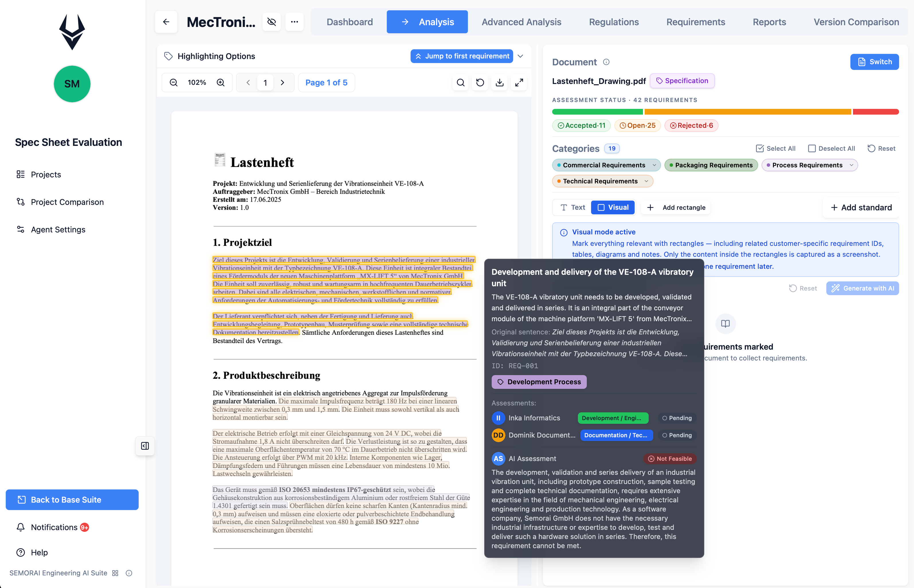Go to previous page with left chevron
The image size is (914, 588).
pyautogui.click(x=248, y=83)
